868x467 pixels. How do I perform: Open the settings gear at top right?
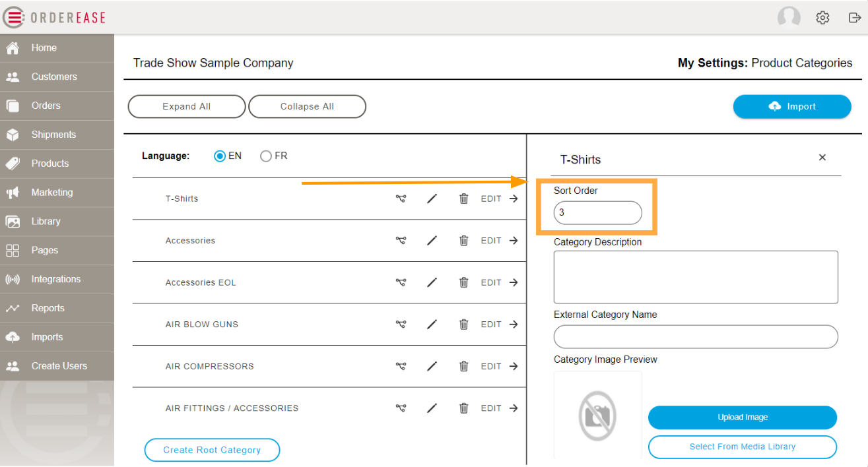[822, 17]
